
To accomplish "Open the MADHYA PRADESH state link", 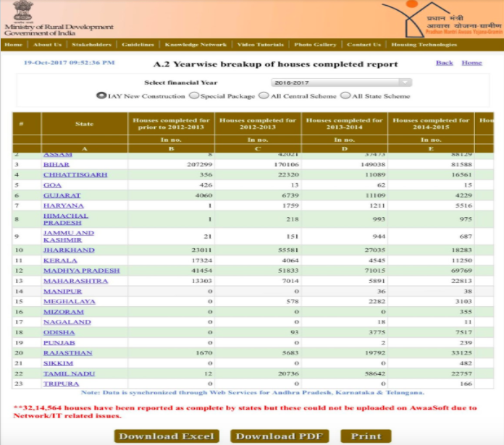I will [81, 270].
